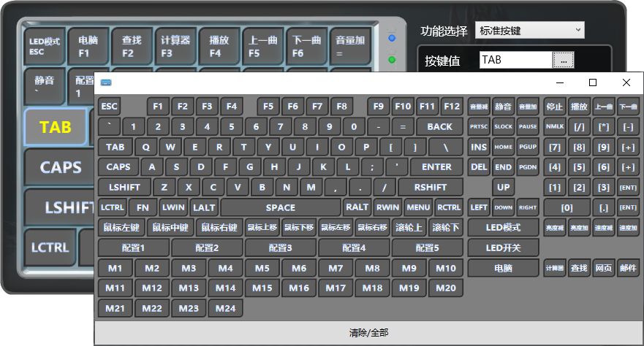Pick the 配置3 profile key

click(280, 247)
